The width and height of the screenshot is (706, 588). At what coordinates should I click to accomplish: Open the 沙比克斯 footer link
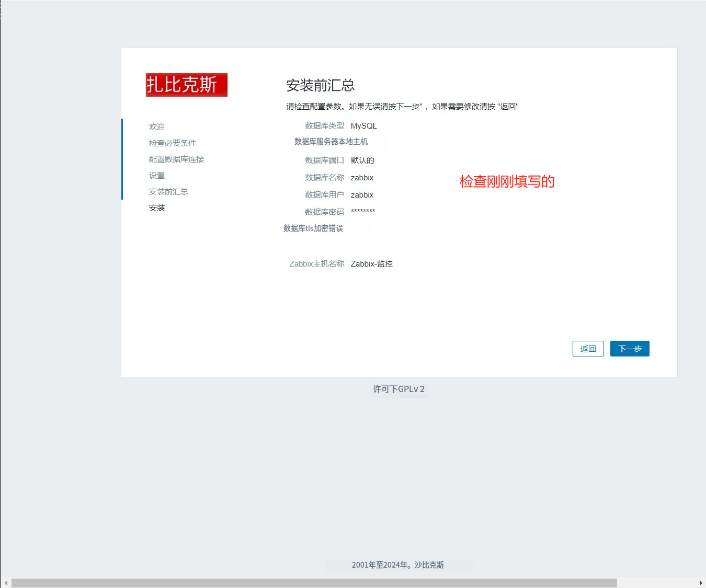pos(429,564)
